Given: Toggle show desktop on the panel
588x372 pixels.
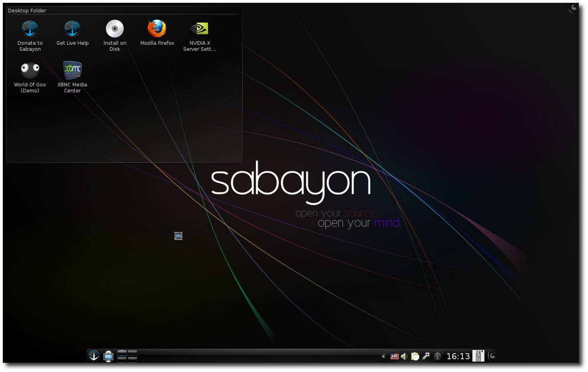Looking at the screenshot, I should click(108, 356).
